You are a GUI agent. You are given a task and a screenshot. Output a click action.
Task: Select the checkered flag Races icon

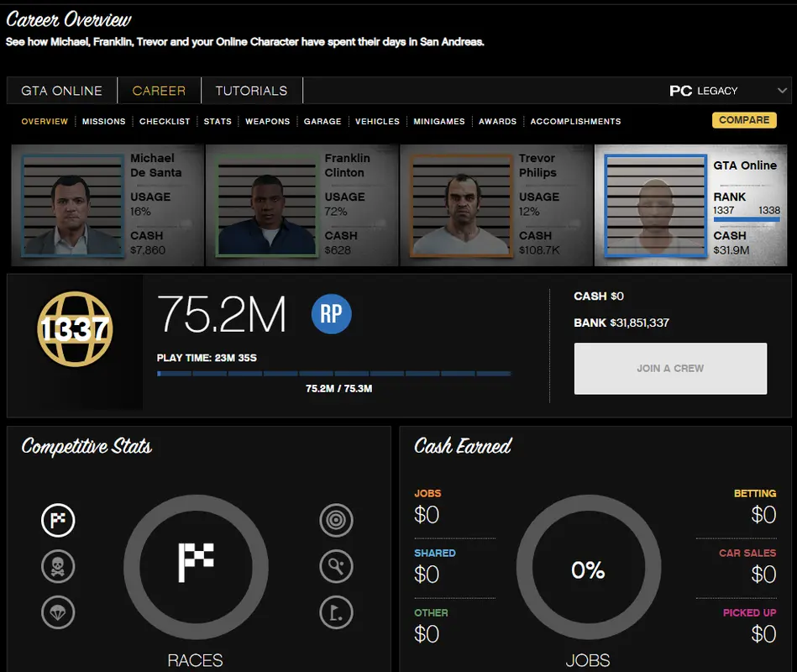pos(58,521)
